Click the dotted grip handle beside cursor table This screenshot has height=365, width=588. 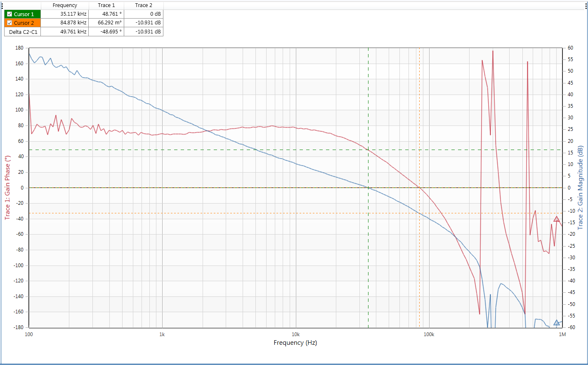coord(2,5)
